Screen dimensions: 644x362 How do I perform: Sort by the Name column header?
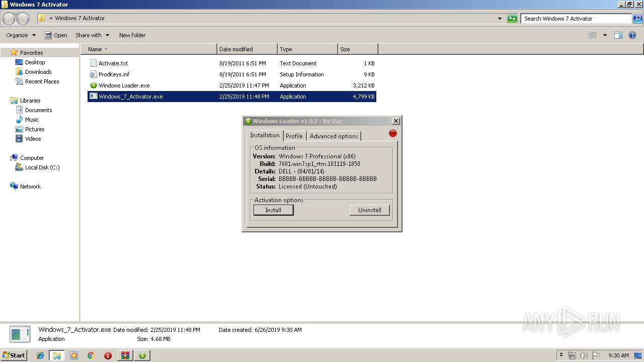149,49
